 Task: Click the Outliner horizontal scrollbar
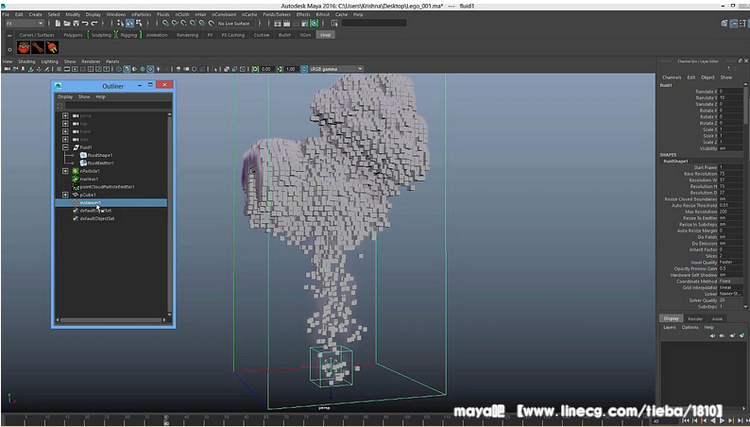tap(111, 320)
